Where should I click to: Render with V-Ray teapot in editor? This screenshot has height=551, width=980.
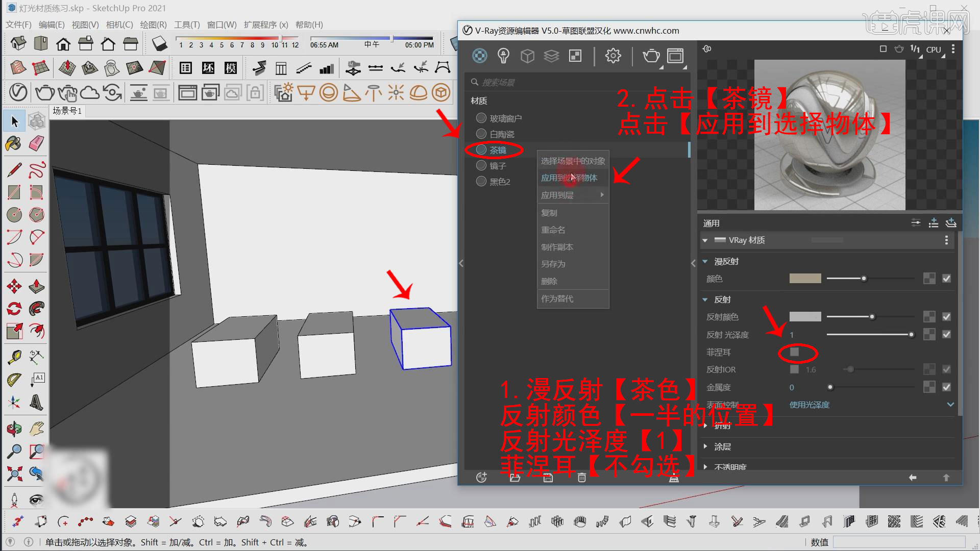tap(651, 56)
